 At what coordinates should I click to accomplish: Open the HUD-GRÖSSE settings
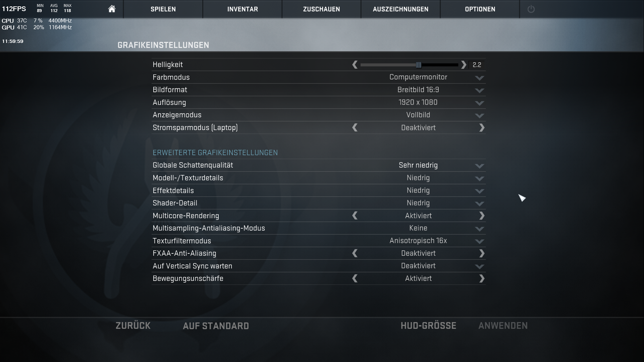[x=428, y=326]
